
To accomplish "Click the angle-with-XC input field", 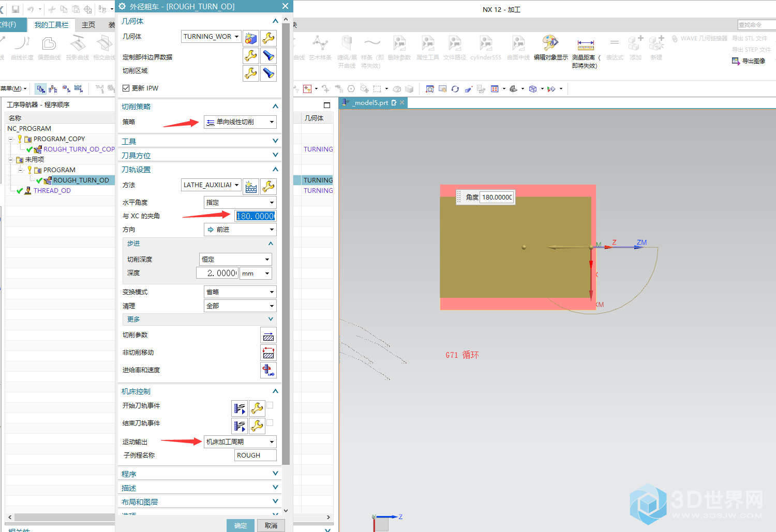I will (256, 216).
